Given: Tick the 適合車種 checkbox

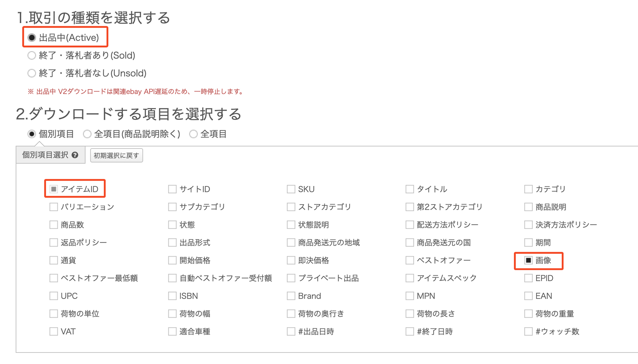Looking at the screenshot, I should tap(172, 331).
